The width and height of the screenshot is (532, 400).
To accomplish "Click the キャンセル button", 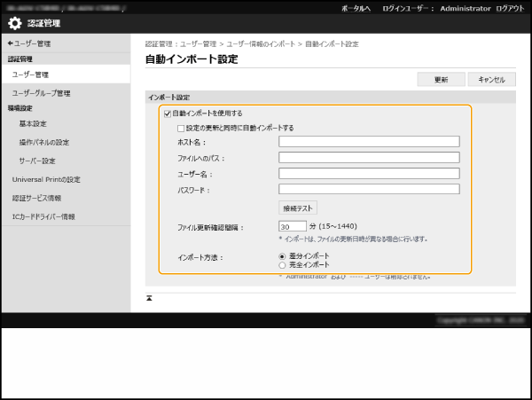I will (x=491, y=79).
